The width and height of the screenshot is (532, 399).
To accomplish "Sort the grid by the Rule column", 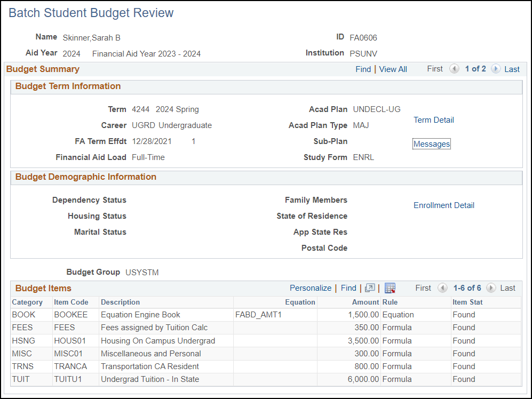I will point(393,302).
